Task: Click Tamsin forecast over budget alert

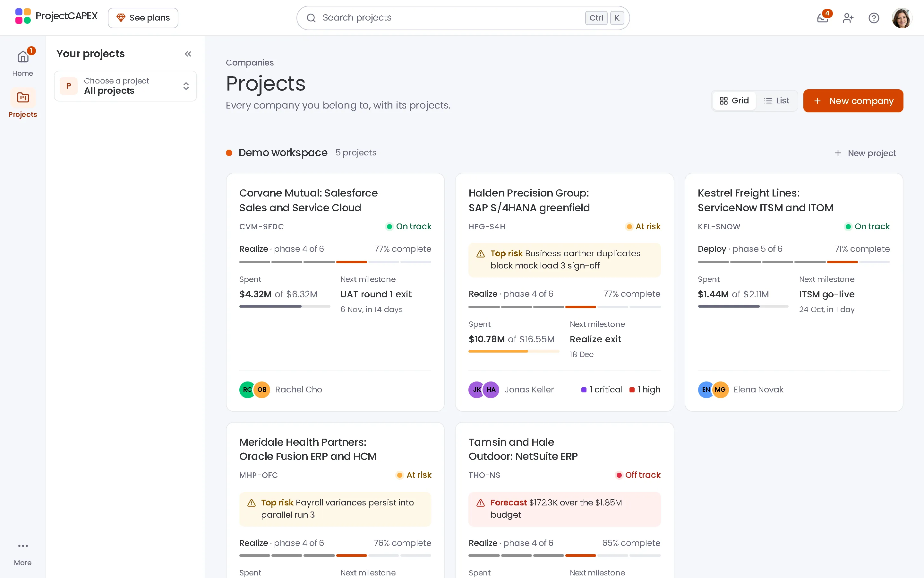Action: coord(564,509)
